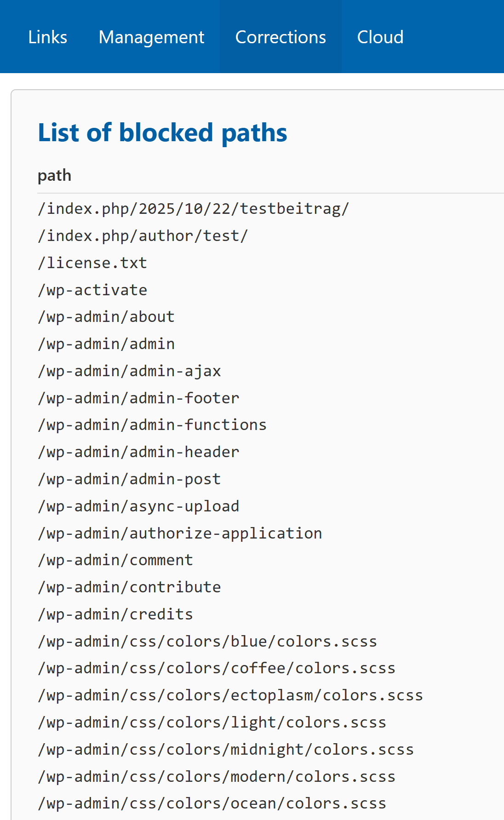Sort the table by the path column

pos(54,175)
